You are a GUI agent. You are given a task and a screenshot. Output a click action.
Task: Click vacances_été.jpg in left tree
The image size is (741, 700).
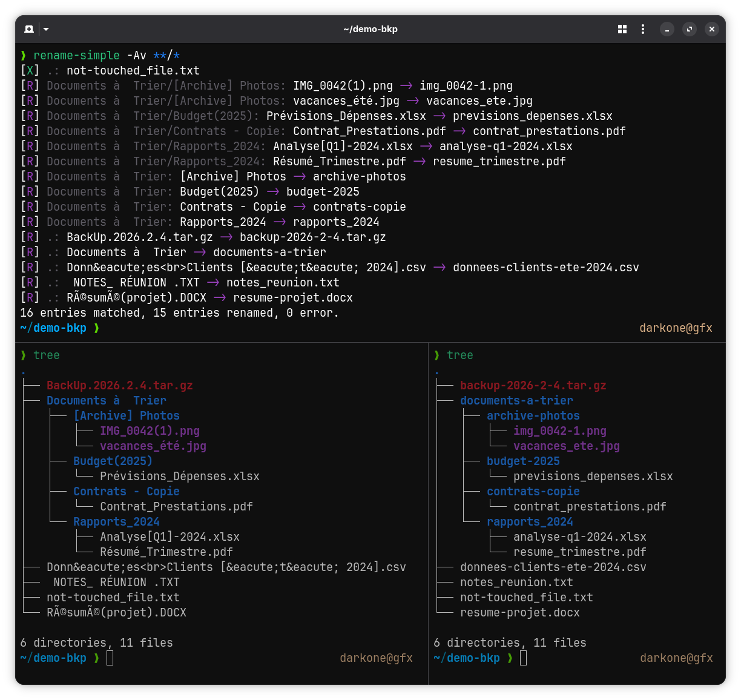tap(153, 446)
